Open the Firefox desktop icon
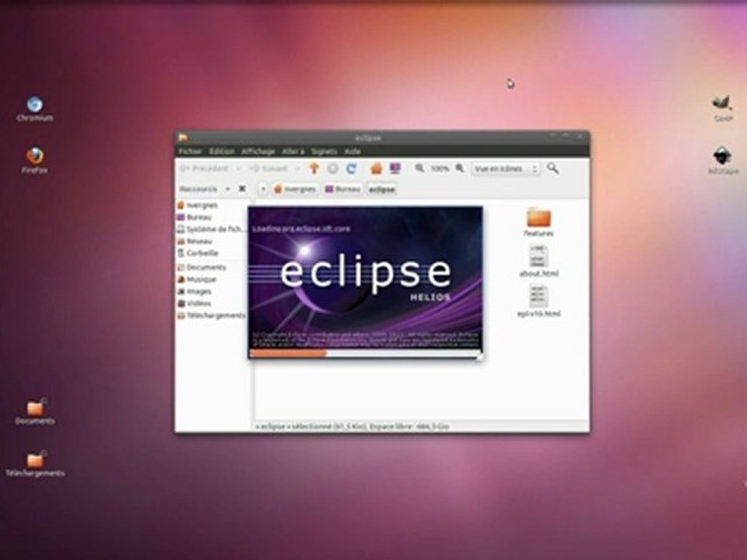 point(34,160)
